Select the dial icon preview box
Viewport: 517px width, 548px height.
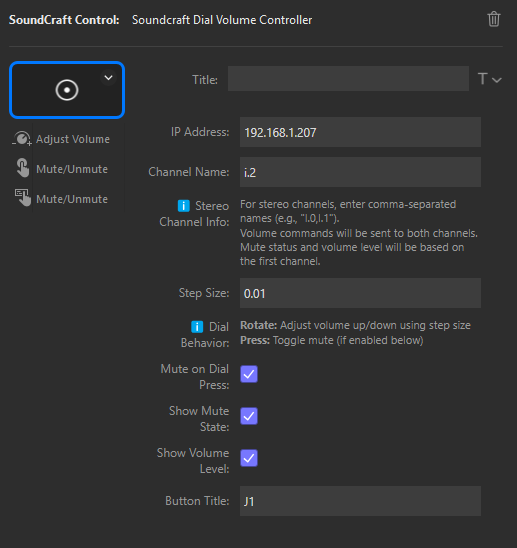pyautogui.click(x=67, y=90)
